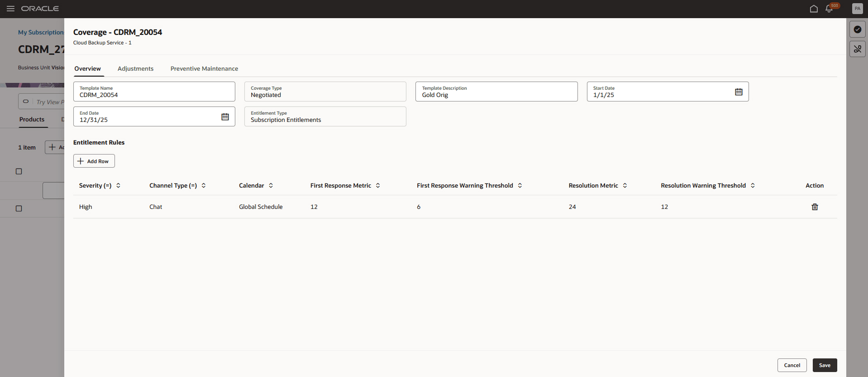Delete the High severity entitlement row
868x377 pixels.
click(x=815, y=207)
